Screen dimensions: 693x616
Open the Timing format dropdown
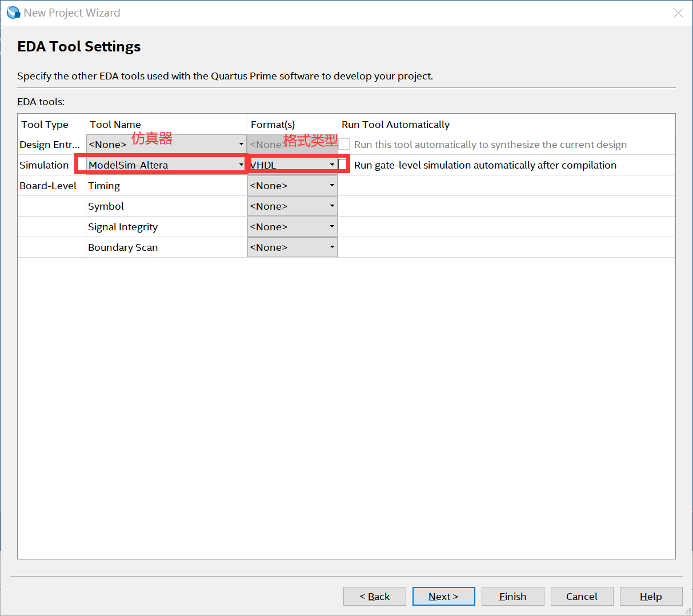293,186
